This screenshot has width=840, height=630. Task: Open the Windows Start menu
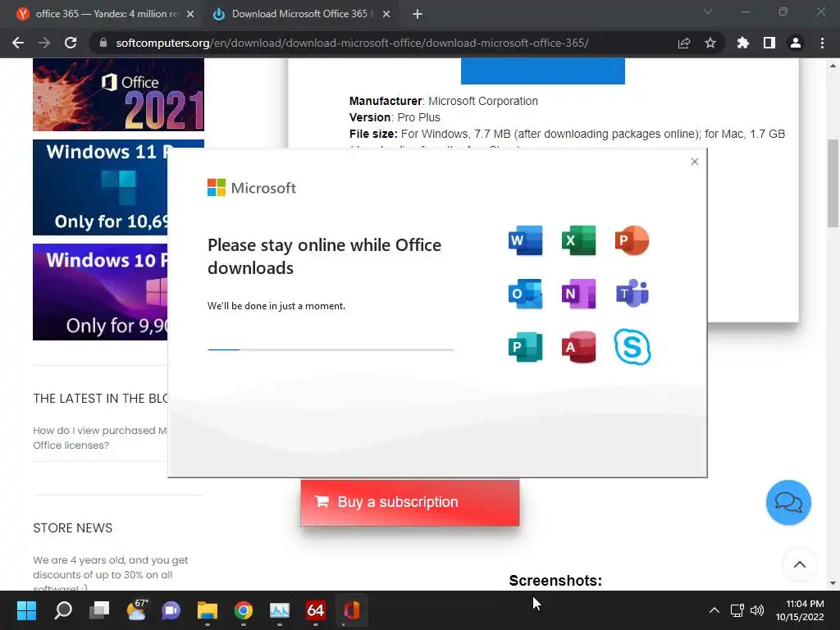click(26, 610)
